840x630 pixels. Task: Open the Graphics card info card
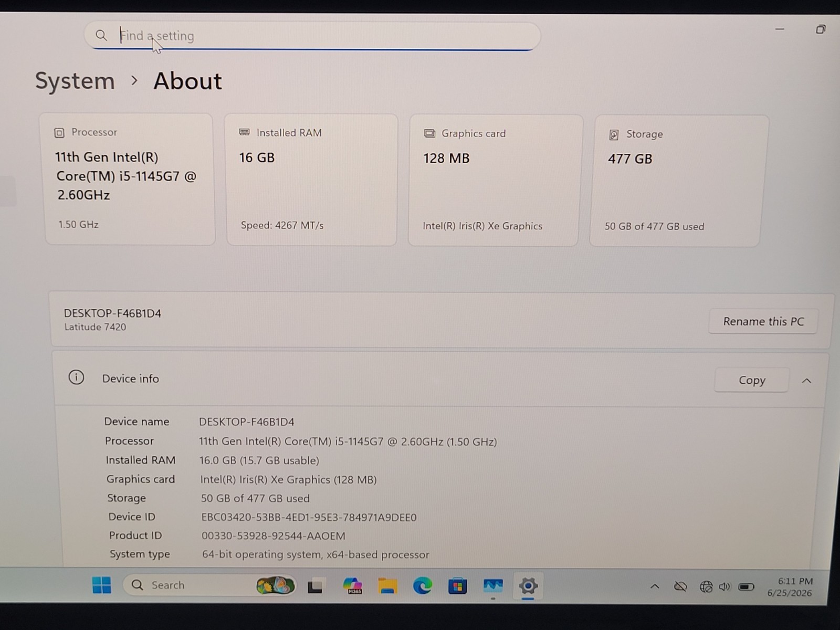click(x=495, y=180)
